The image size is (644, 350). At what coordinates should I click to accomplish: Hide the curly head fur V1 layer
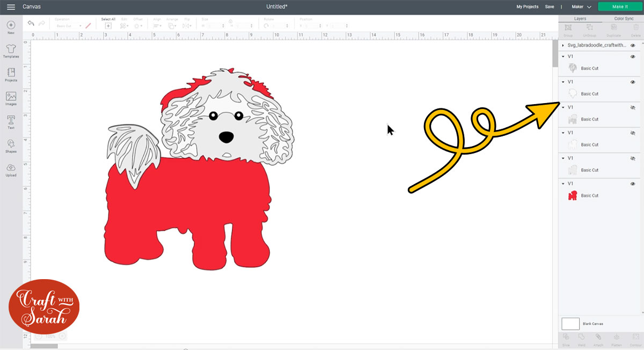(x=633, y=56)
